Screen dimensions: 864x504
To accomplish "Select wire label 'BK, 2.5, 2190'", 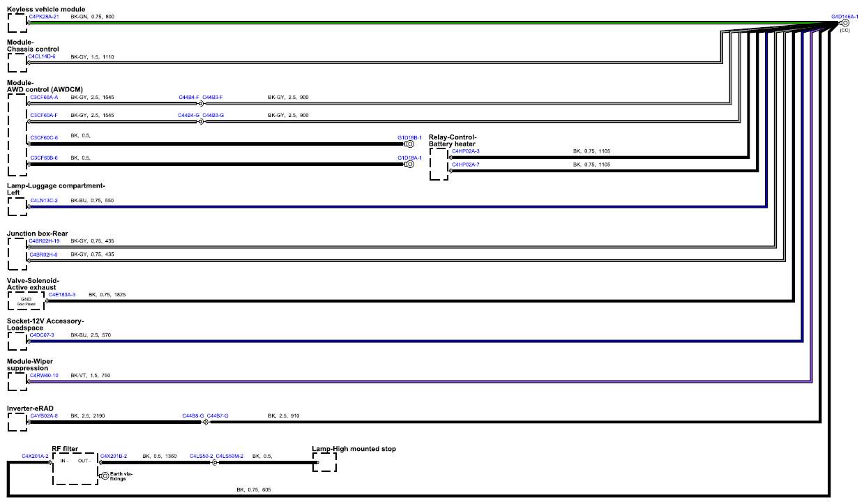I will (x=88, y=416).
